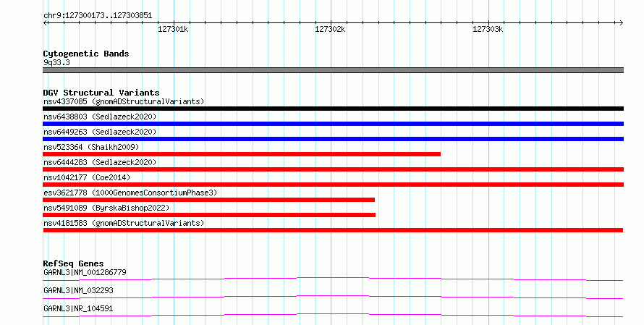644x325 pixels.
Task: Click the GARNL3|NM_001286779 transcript label
Action: click(85, 272)
